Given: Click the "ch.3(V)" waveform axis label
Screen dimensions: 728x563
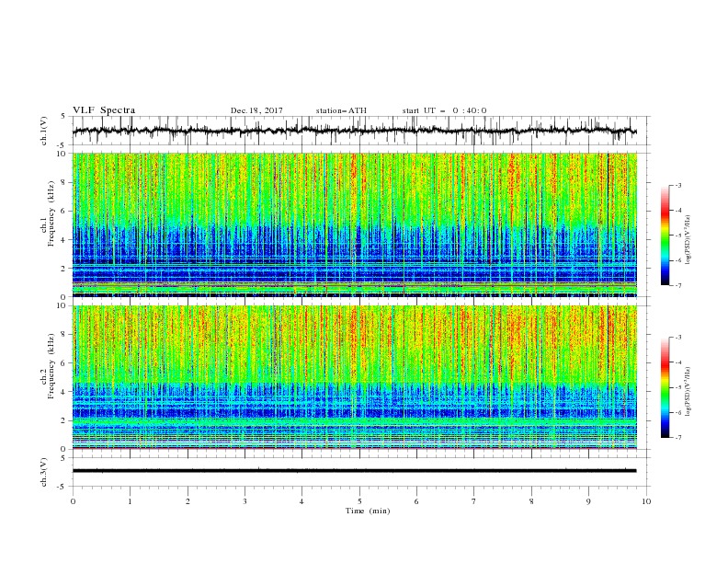Looking at the screenshot, I should (44, 472).
